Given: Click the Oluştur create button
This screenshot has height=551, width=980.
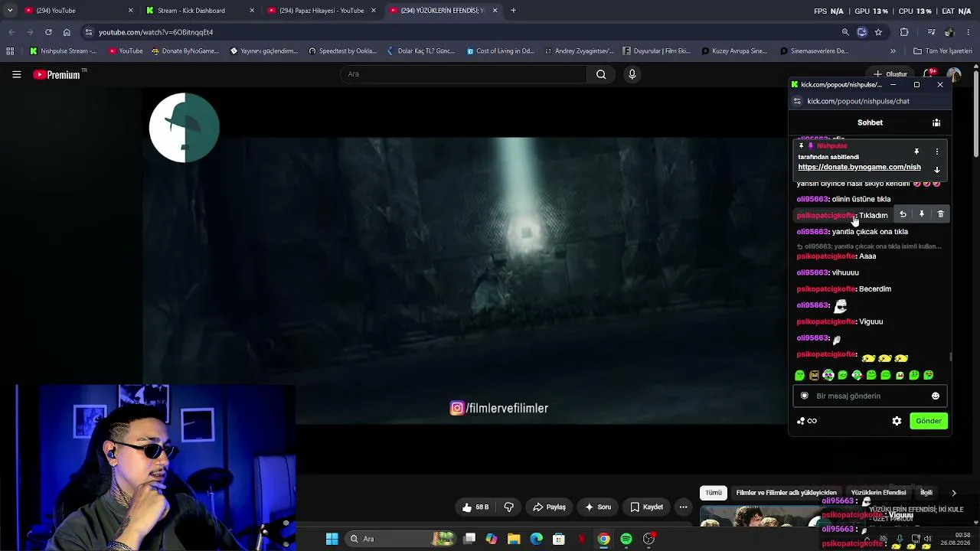Looking at the screenshot, I should point(890,74).
